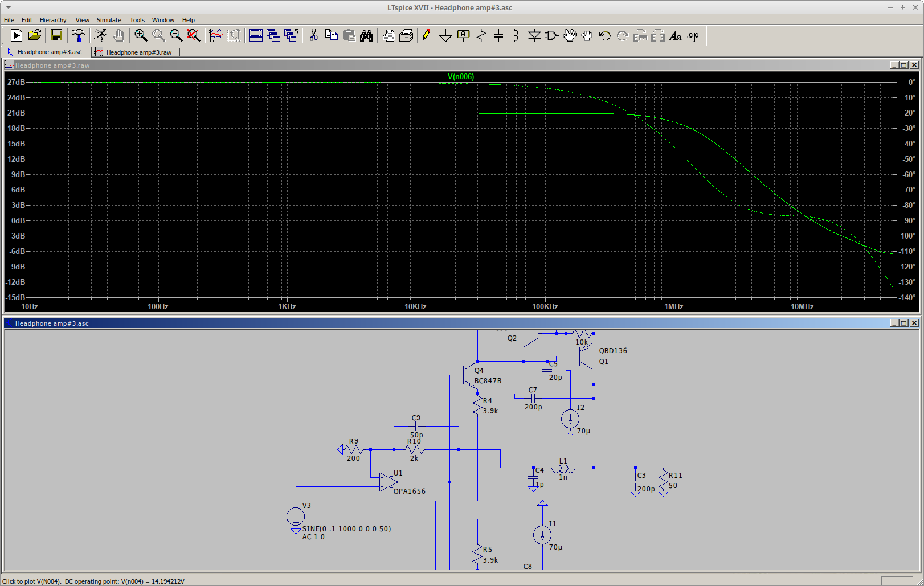924x586 pixels.
Task: Select the Text tool labeled Aa
Action: [675, 35]
